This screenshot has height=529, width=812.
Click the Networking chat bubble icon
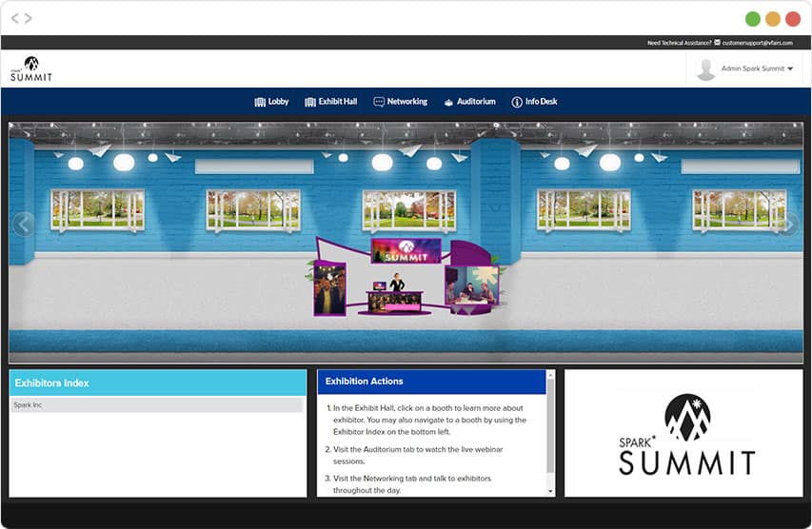pos(379,102)
